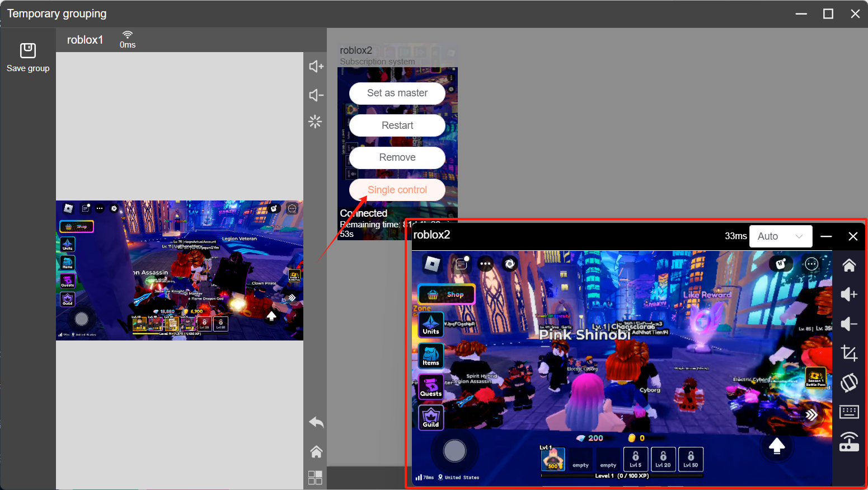Tap the jump arrow in roblox1 game

click(x=271, y=316)
